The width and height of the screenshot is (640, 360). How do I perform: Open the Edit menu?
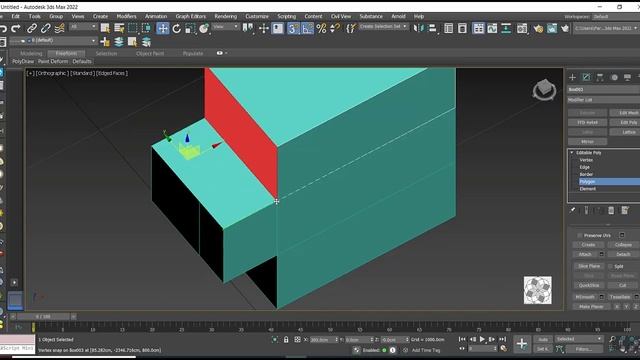tap(16, 16)
